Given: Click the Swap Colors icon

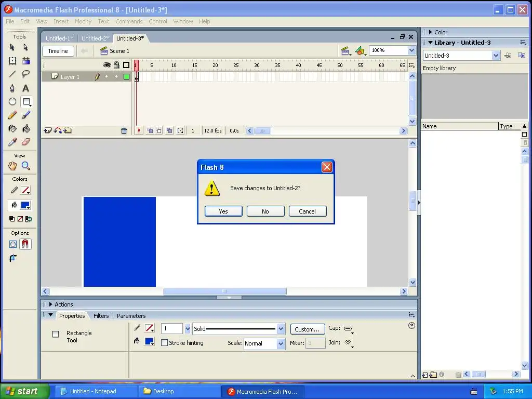Looking at the screenshot, I should [x=29, y=219].
